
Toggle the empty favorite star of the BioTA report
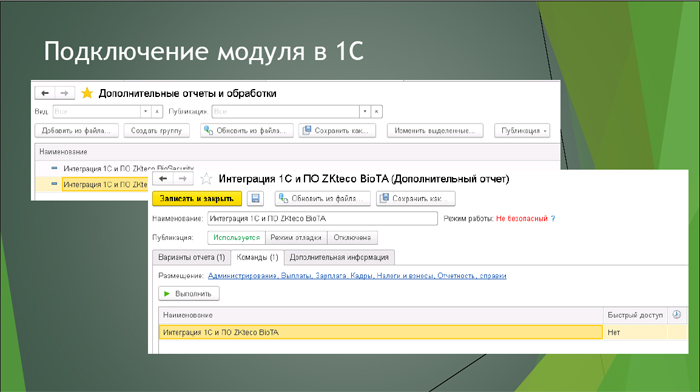[206, 179]
